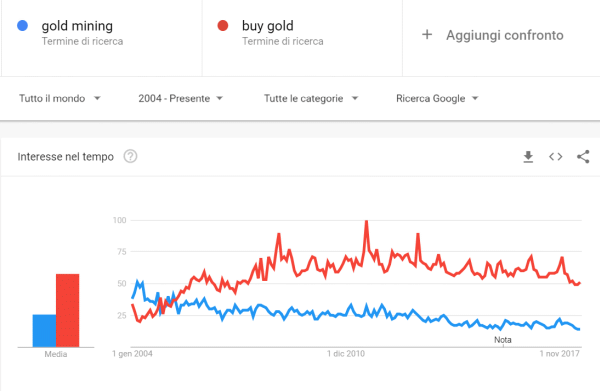The image size is (600, 391).
Task: Click the red Media average bar
Action: click(67, 310)
